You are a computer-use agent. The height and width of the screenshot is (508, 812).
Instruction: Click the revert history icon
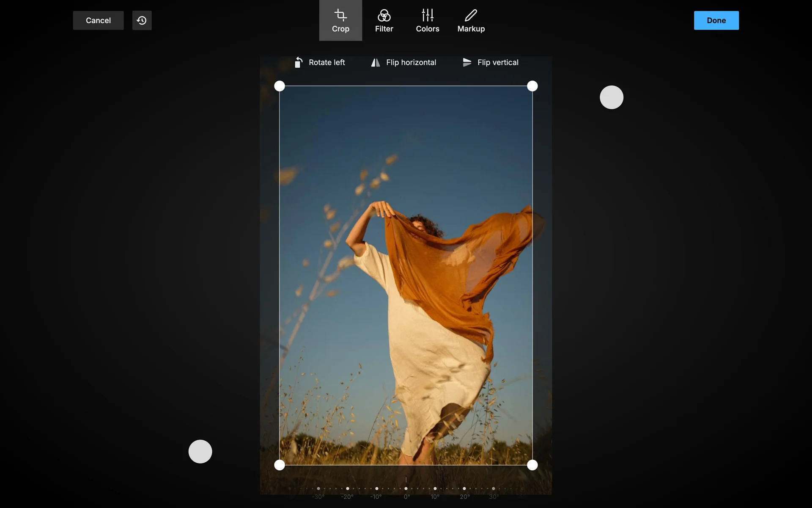(142, 20)
